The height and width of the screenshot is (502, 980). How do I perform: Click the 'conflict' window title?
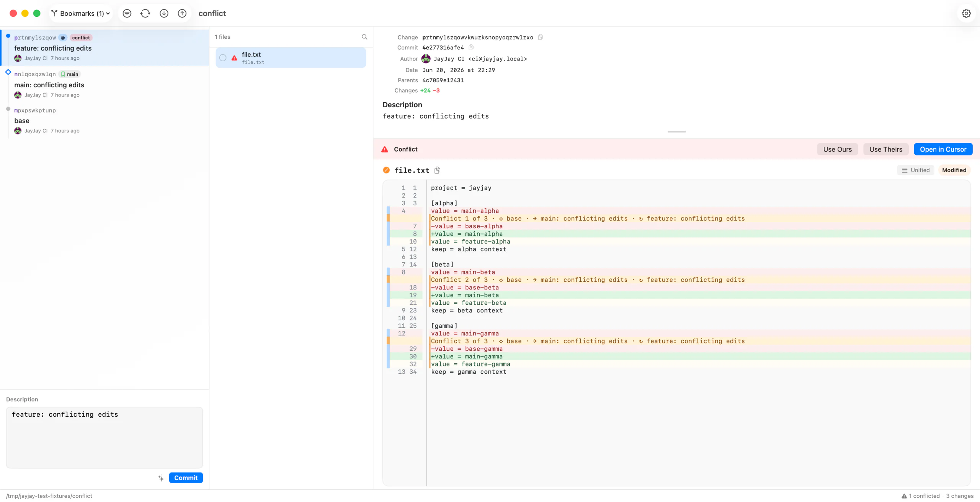(212, 13)
